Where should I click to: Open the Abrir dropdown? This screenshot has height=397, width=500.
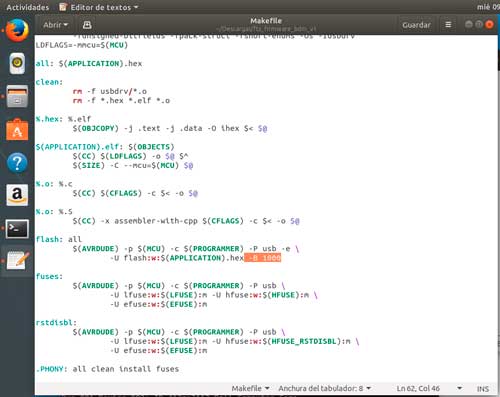click(x=55, y=25)
